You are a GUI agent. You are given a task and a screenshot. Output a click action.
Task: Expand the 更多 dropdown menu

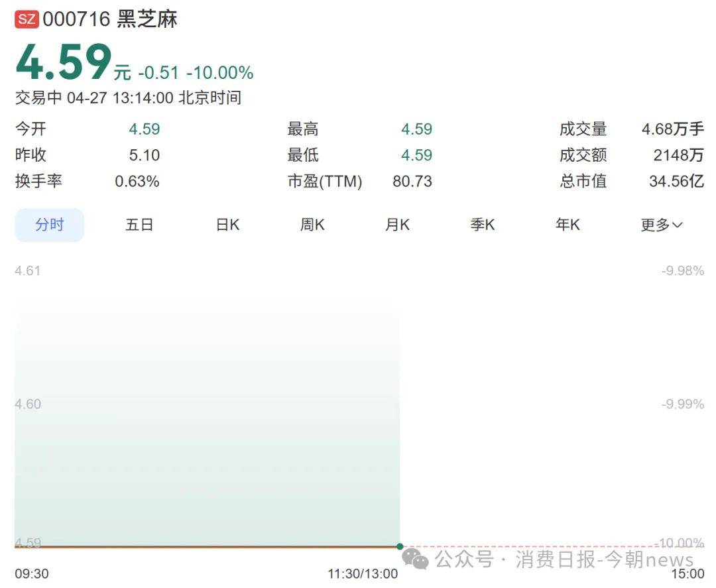point(661,225)
